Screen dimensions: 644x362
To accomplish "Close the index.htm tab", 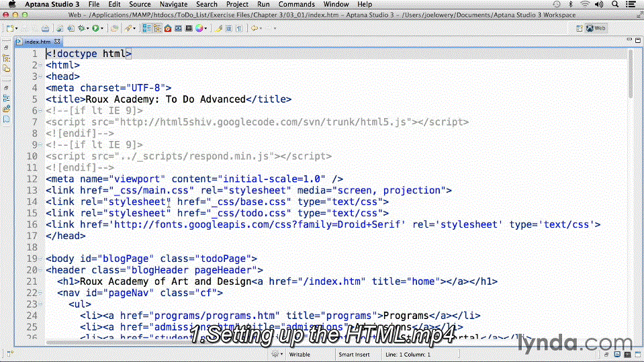I will coord(57,42).
